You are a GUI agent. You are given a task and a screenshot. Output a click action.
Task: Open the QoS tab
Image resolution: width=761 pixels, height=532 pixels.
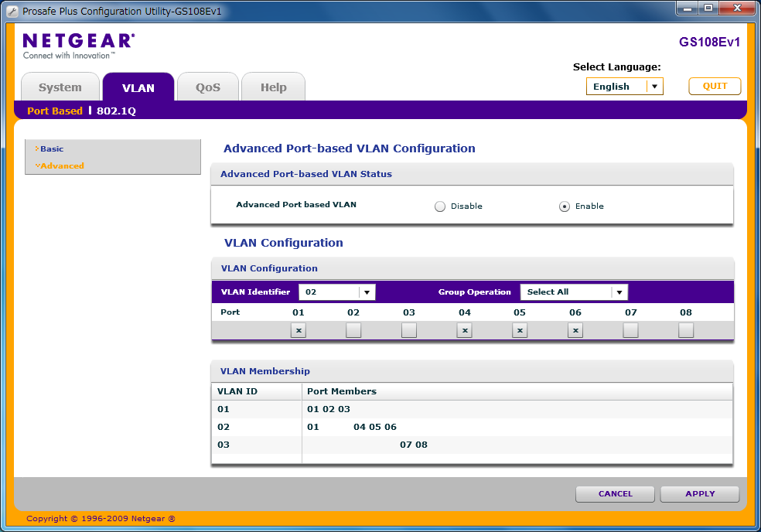click(208, 87)
